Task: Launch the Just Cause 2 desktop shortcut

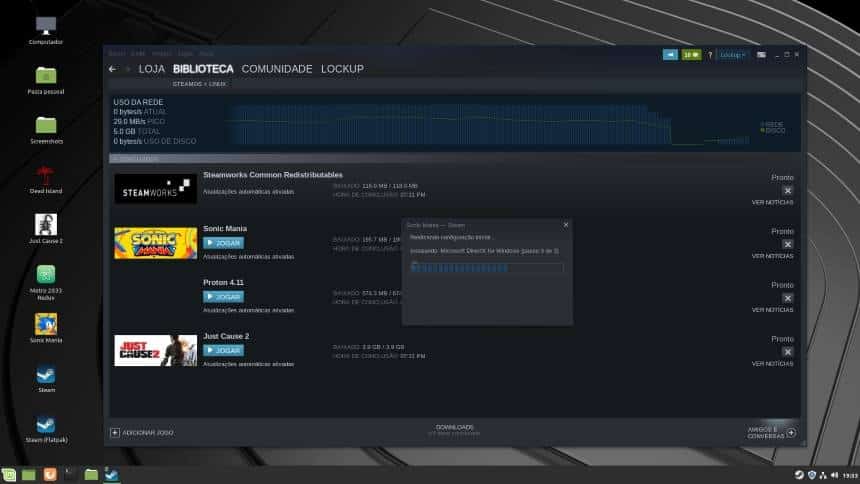Action: [x=46, y=229]
